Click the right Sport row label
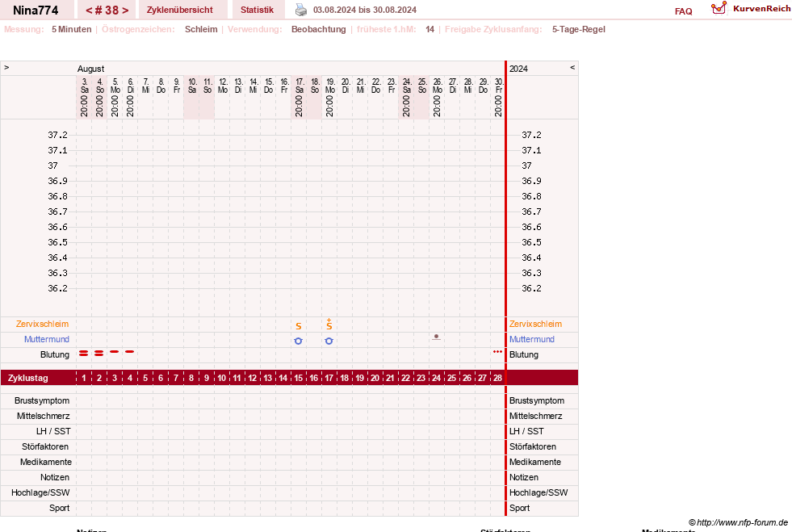 pyautogui.click(x=519, y=508)
